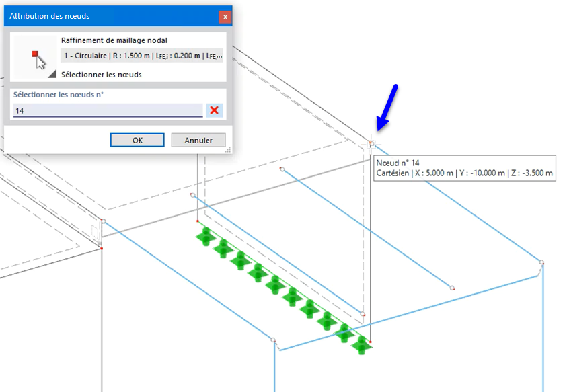This screenshot has height=392, width=567.
Task: Click the node selection cursor icon
Action: click(x=36, y=57)
